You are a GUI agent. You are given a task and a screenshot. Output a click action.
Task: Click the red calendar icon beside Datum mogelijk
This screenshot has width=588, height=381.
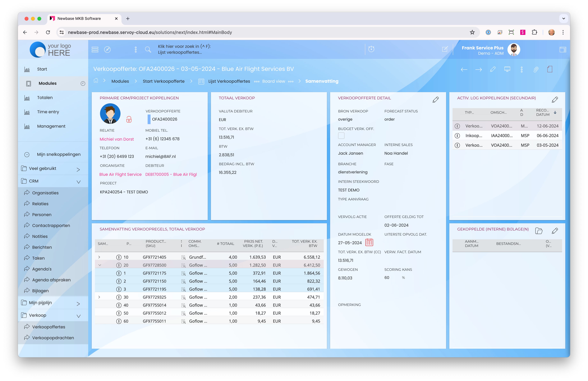pos(369,242)
